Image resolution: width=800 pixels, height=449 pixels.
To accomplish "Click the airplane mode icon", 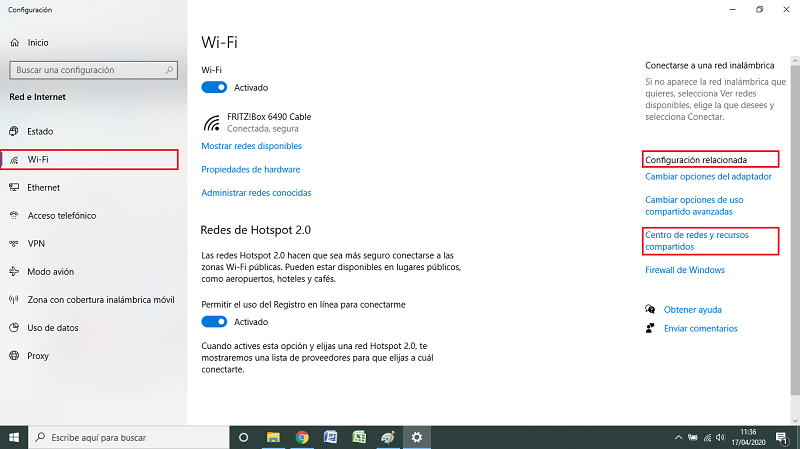I will click(14, 272).
